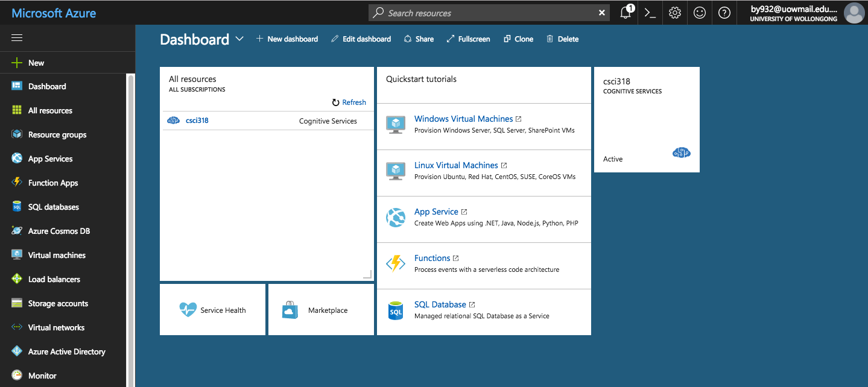This screenshot has width=868, height=387.
Task: Click Edit dashboard in toolbar
Action: 361,39
